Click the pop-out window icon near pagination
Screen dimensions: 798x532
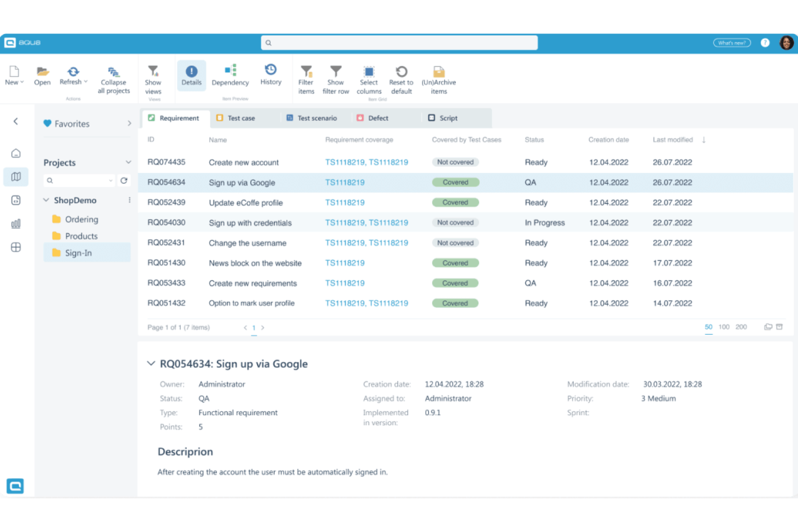tap(768, 327)
